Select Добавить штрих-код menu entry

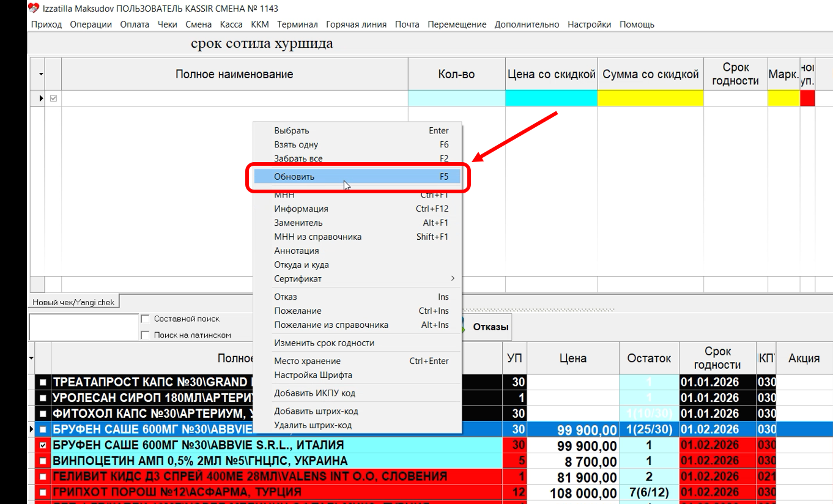[x=357, y=411]
